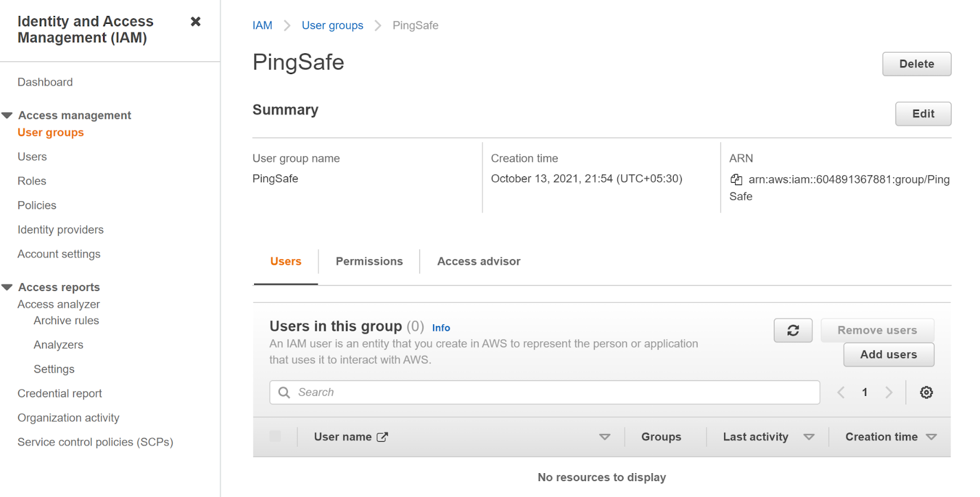Copy the group ARN to clipboard
Screen dimensions: 980x497
tap(736, 180)
